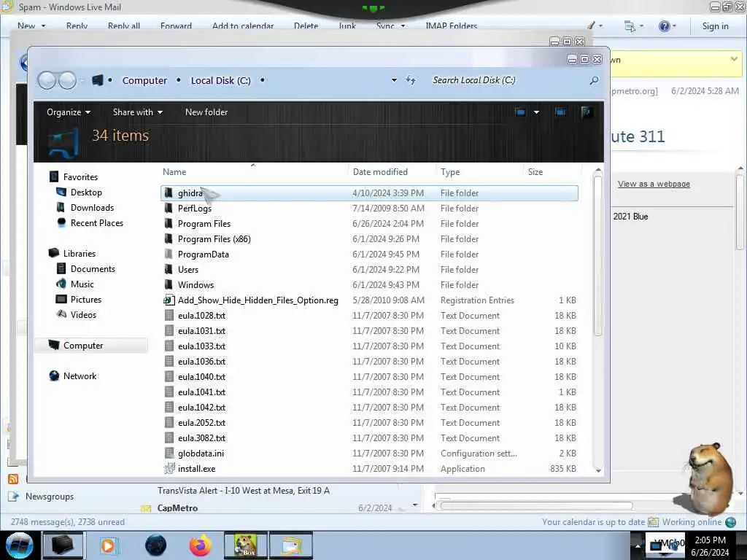747x560 pixels.
Task: Select the Program Files (x86) folder
Action: click(369, 239)
